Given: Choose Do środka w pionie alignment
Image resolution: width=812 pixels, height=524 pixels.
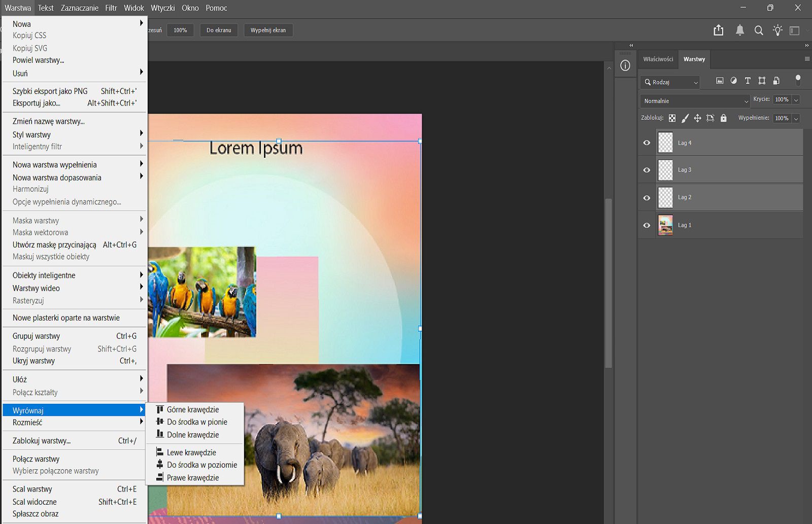Looking at the screenshot, I should (x=197, y=422).
